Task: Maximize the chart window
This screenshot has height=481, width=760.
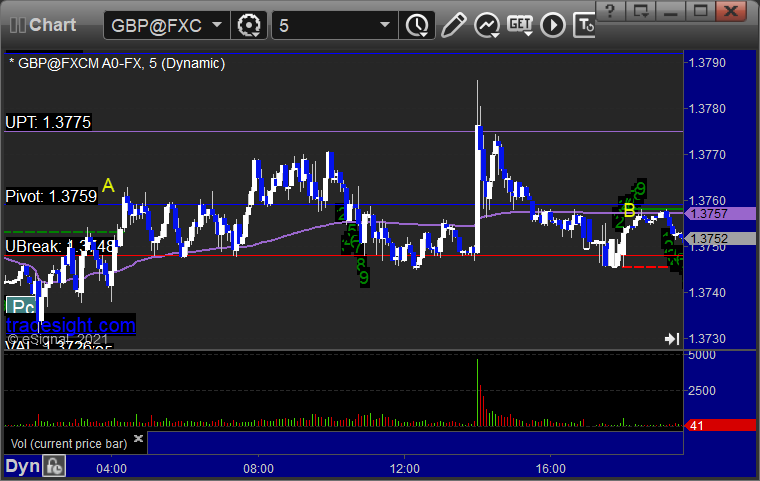Action: [x=700, y=11]
